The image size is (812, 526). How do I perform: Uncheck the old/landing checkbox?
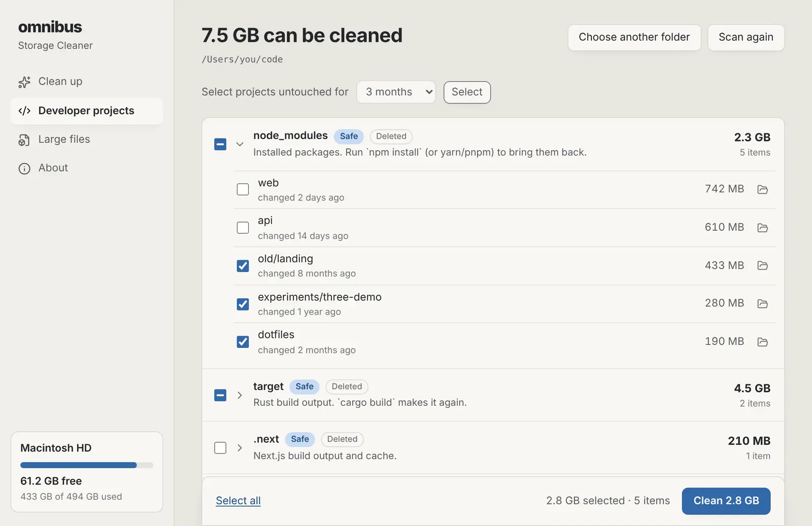tap(243, 266)
